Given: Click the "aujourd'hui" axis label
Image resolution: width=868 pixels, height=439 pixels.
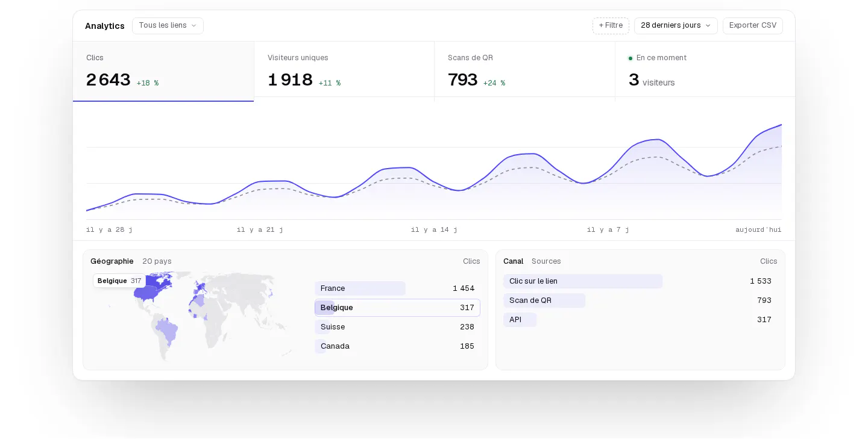Looking at the screenshot, I should click(x=758, y=229).
